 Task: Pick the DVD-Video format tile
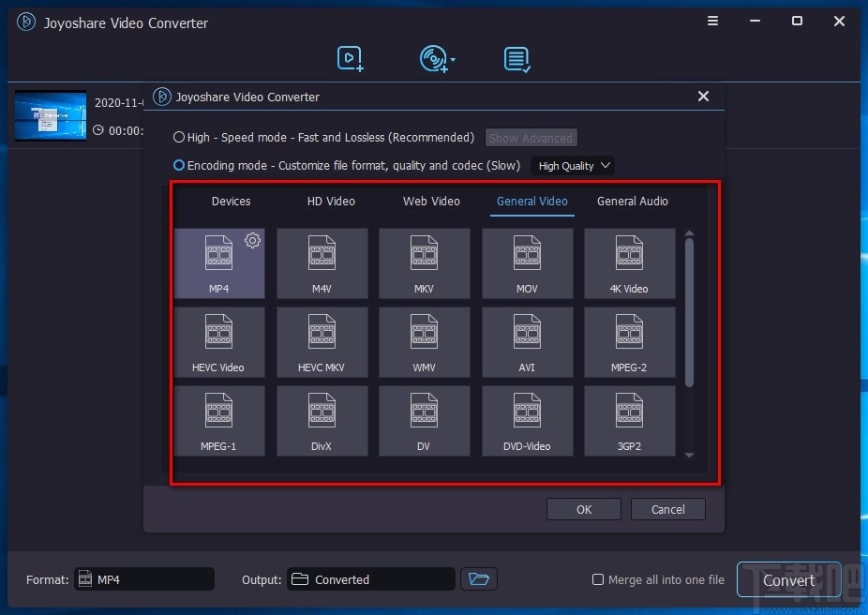tap(527, 421)
